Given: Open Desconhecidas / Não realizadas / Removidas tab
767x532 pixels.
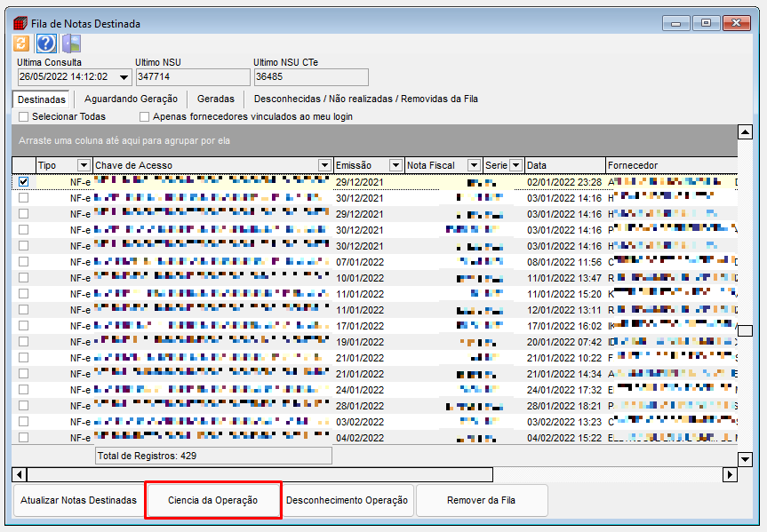Looking at the screenshot, I should click(x=365, y=99).
